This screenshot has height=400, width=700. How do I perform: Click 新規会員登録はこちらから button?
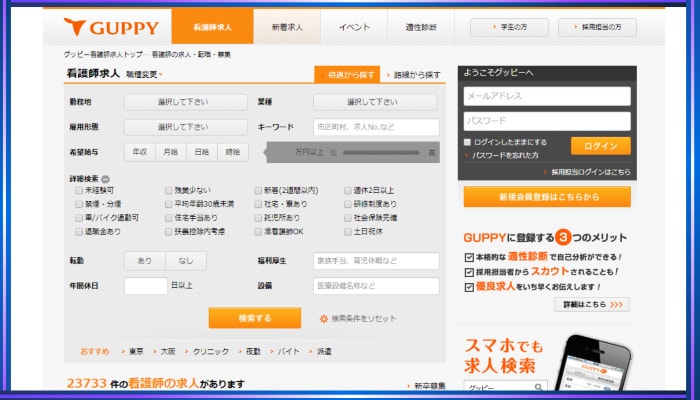coord(547,197)
